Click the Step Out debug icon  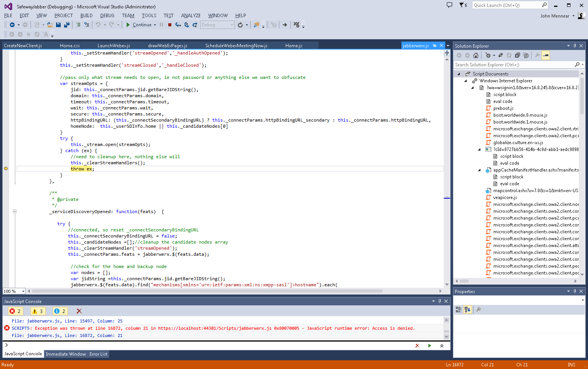(195, 25)
